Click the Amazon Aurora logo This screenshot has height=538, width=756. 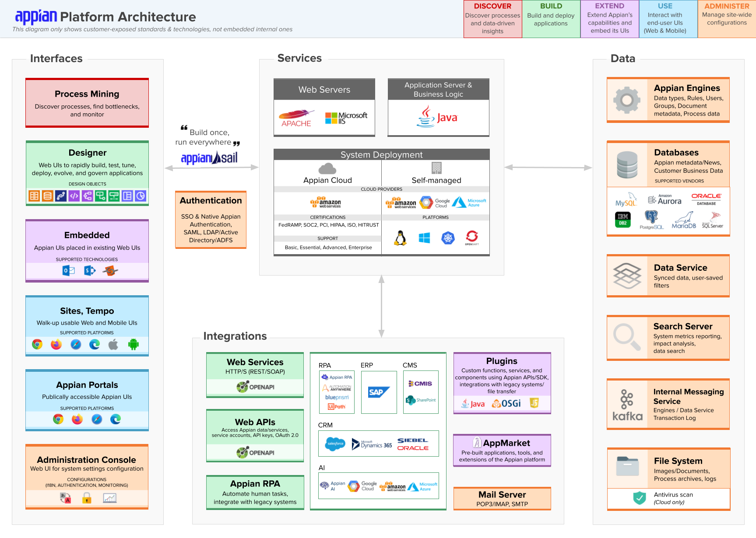pos(665,200)
